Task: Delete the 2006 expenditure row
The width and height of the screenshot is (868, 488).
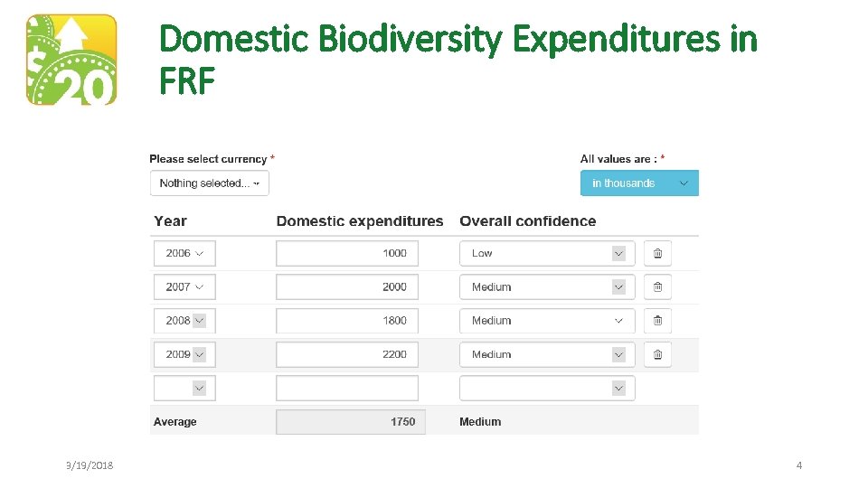Action: click(x=657, y=254)
